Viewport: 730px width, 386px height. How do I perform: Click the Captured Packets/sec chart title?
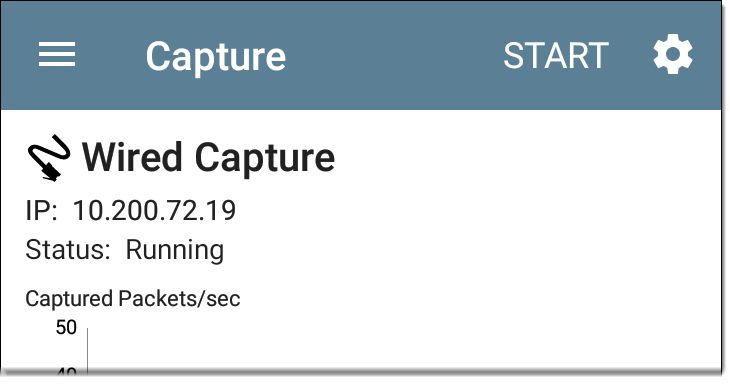click(x=133, y=299)
